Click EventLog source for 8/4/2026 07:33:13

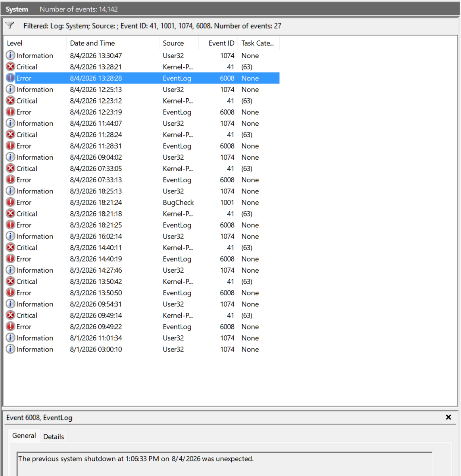click(x=177, y=180)
